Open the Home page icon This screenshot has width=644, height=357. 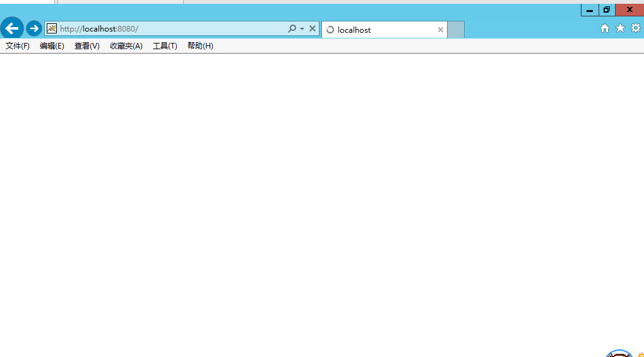(x=605, y=28)
